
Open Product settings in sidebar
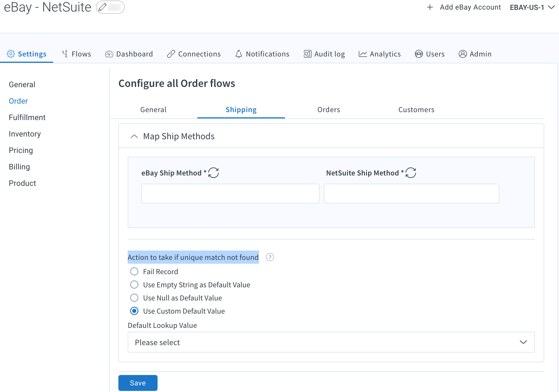coord(22,183)
